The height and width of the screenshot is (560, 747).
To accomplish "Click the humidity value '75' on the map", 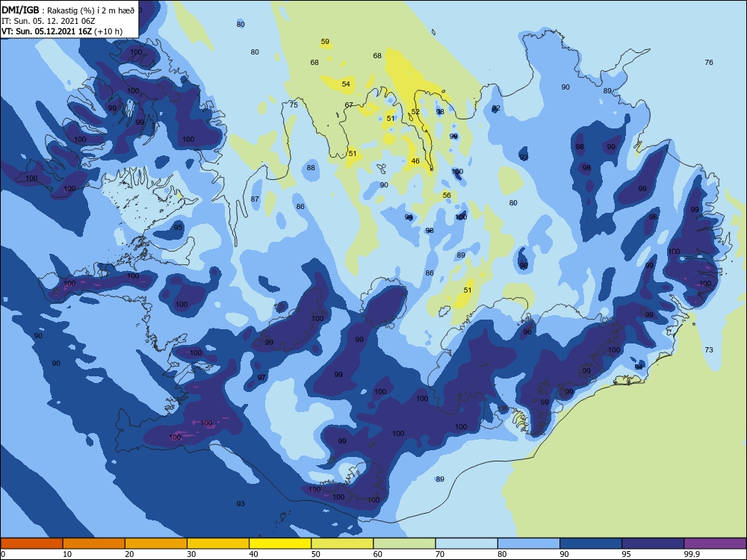I will tap(294, 105).
